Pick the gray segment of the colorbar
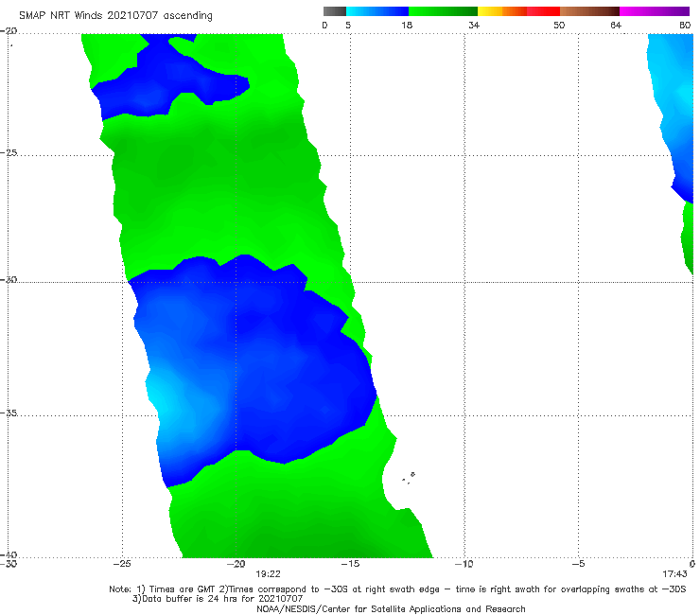 click(x=335, y=11)
